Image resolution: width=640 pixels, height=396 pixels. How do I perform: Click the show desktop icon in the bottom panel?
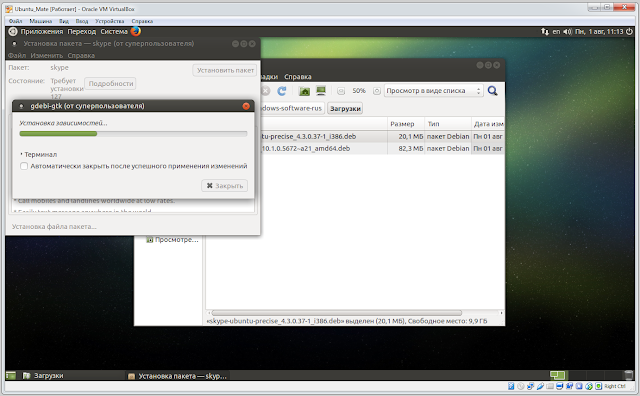coord(11,376)
